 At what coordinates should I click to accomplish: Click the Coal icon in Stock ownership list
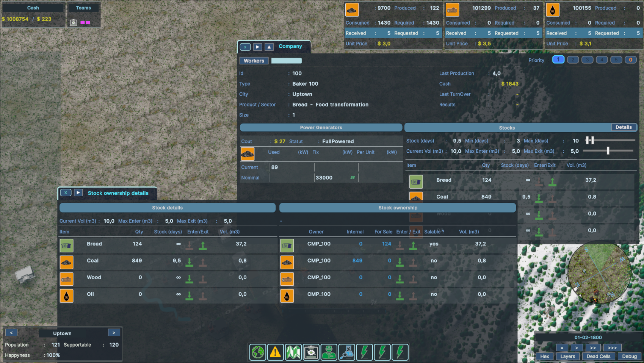(287, 262)
